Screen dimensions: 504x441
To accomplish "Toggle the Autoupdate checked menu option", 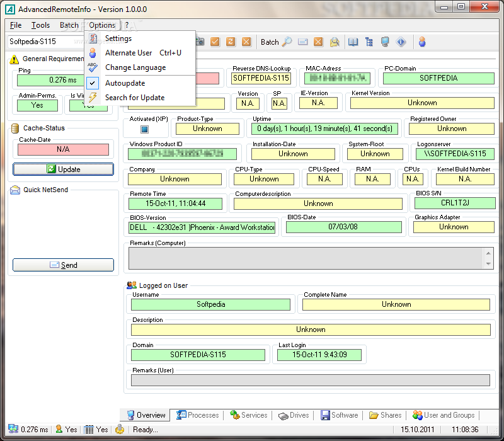I will 140,83.
